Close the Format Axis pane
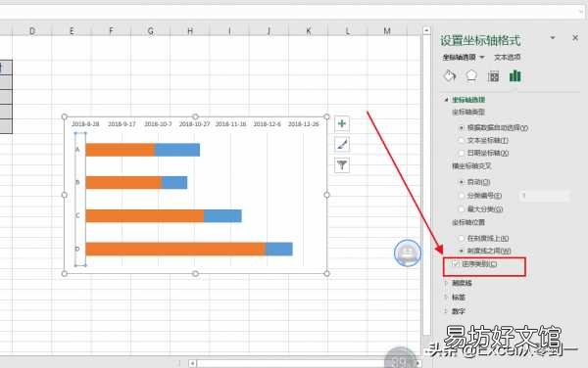The height and width of the screenshot is (368, 588). pos(575,38)
